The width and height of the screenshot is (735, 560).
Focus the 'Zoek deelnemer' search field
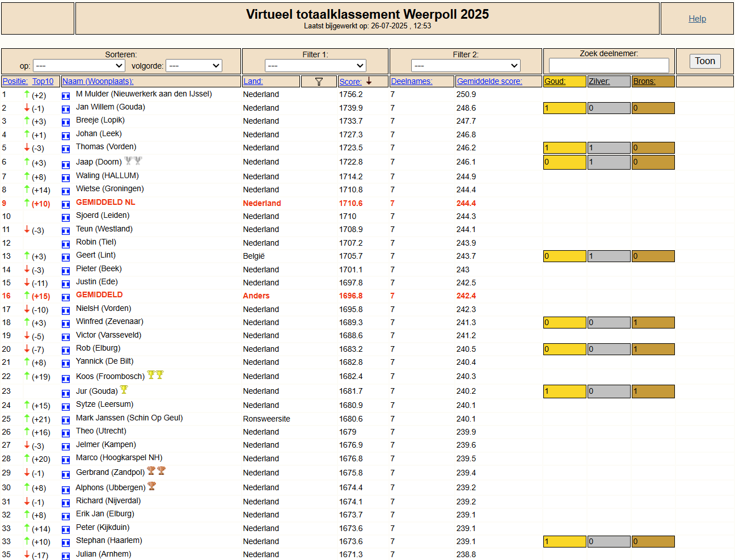[609, 65]
